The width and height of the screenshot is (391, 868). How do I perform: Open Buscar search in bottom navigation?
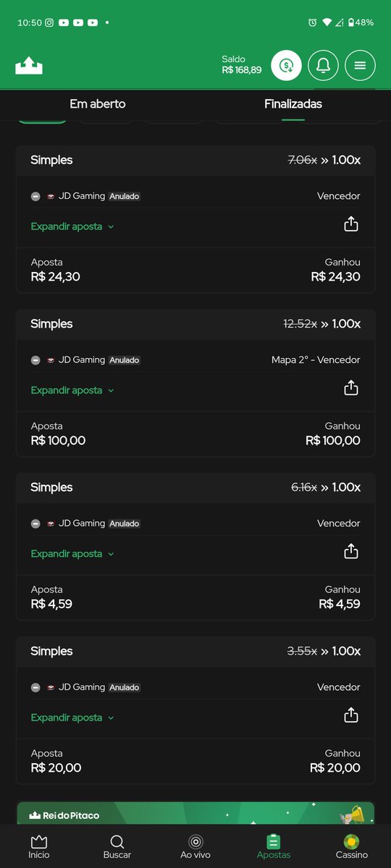[117, 847]
